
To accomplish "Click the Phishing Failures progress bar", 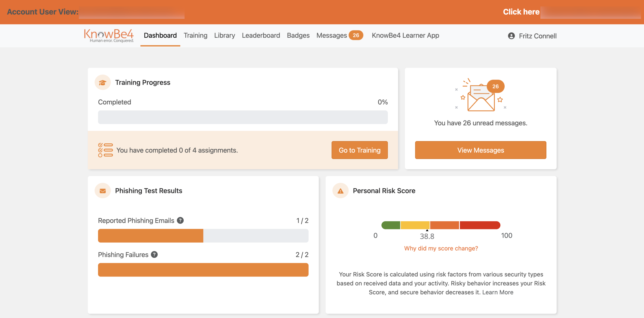I will pos(203,270).
